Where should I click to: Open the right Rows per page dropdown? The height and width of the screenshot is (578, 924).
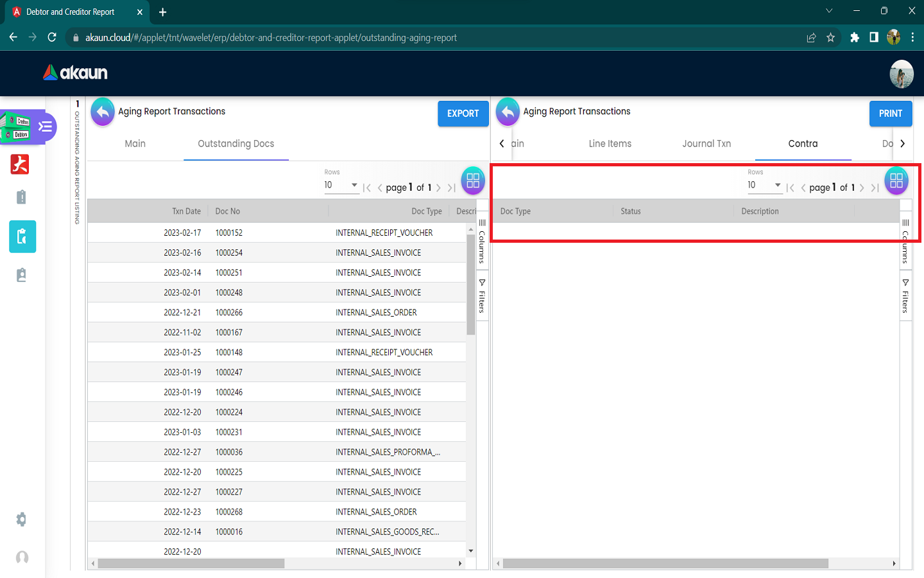pos(764,186)
